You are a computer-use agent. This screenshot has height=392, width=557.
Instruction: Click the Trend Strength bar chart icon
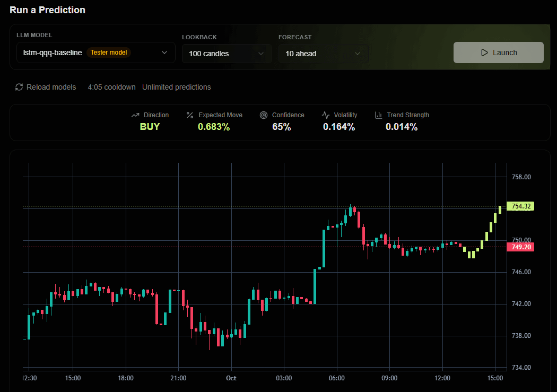[x=379, y=115]
